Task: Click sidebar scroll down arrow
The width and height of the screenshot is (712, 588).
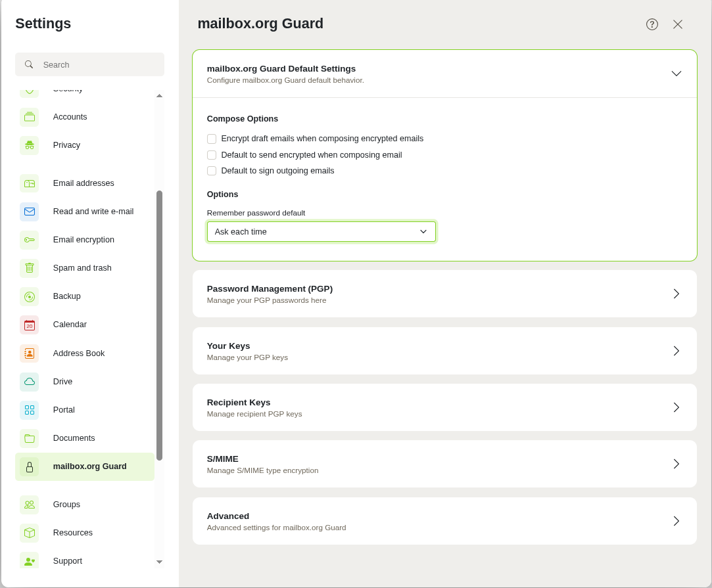Action: [x=159, y=562]
